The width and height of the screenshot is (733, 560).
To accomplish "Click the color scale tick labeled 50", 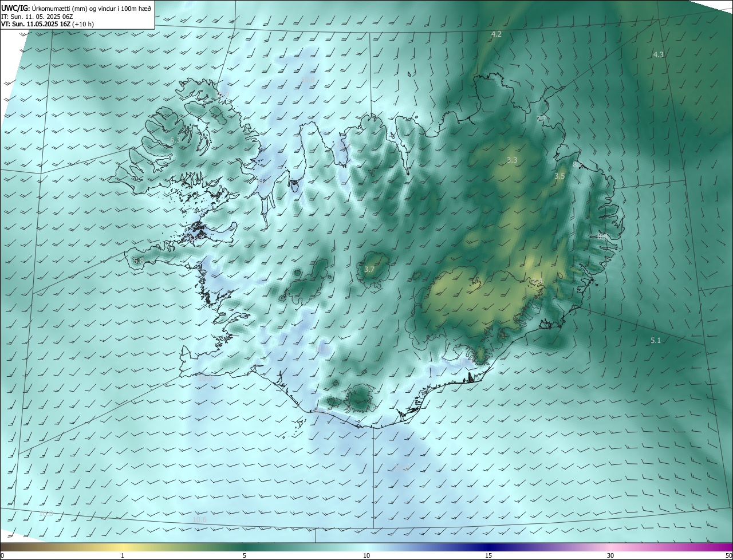I will [x=728, y=555].
